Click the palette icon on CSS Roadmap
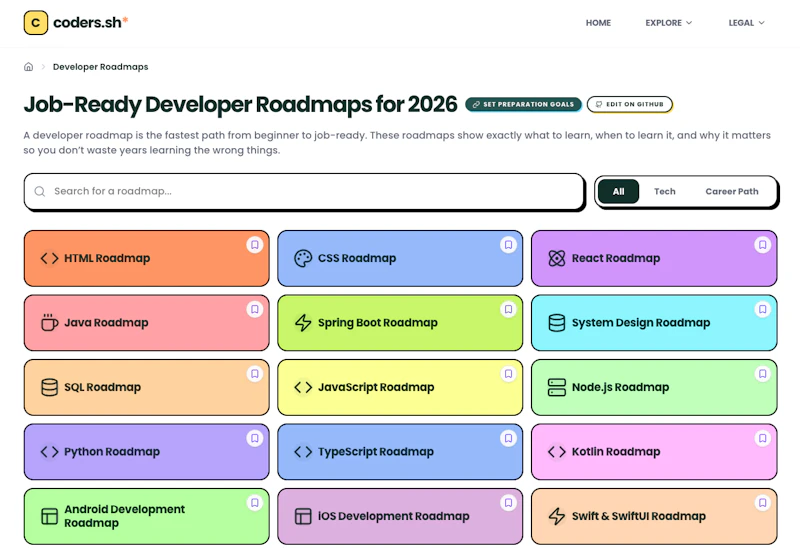The height and width of the screenshot is (548, 800). 303,258
